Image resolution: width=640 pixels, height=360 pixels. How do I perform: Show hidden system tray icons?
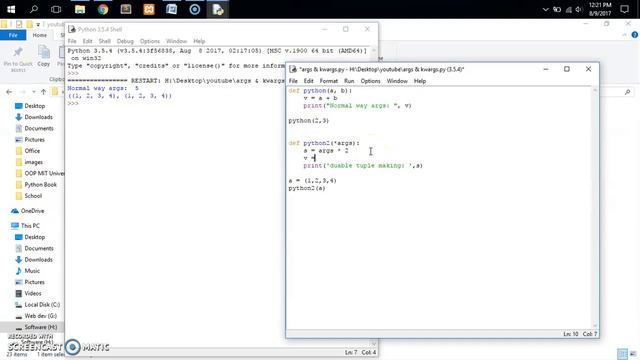[x=545, y=9]
